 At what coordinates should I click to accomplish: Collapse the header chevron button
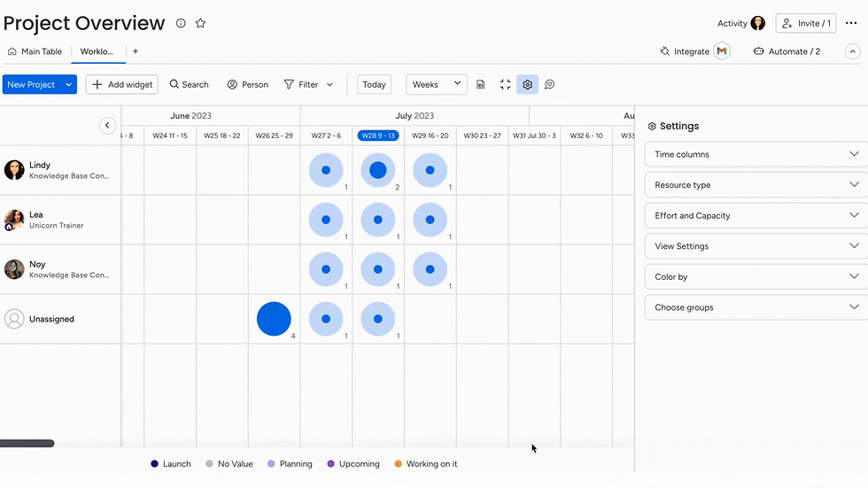[852, 51]
